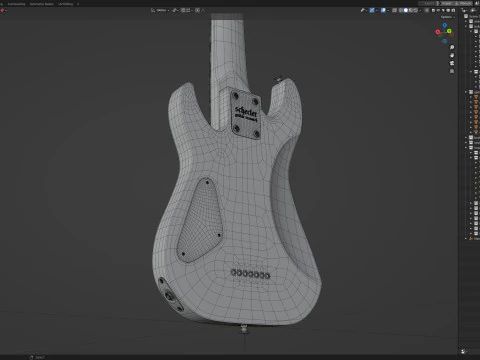The width and height of the screenshot is (480, 360).
Task: Click the string ferrules row on body
Action: click(x=250, y=274)
